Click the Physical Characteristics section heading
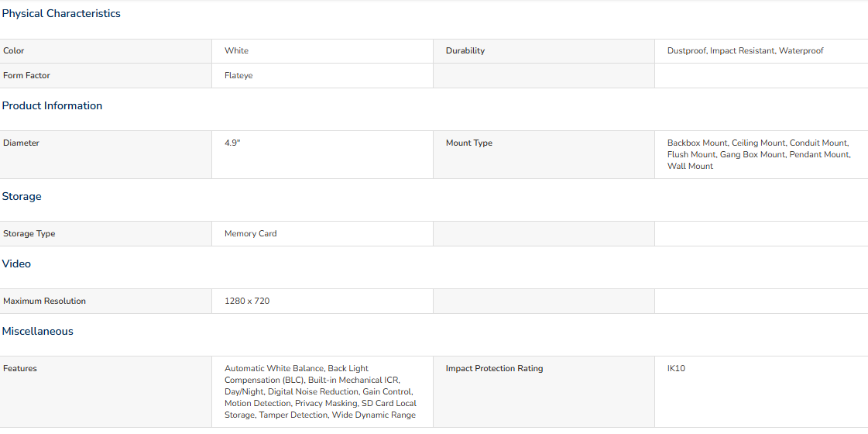 61,13
